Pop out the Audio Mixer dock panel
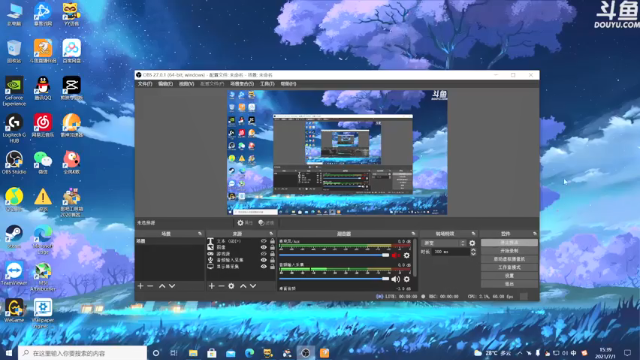The image size is (640, 360). (413, 234)
